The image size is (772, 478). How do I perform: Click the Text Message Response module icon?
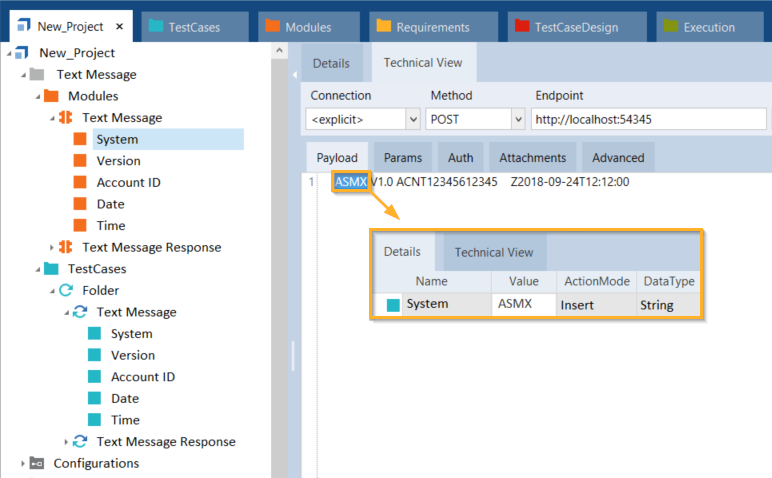(66, 247)
